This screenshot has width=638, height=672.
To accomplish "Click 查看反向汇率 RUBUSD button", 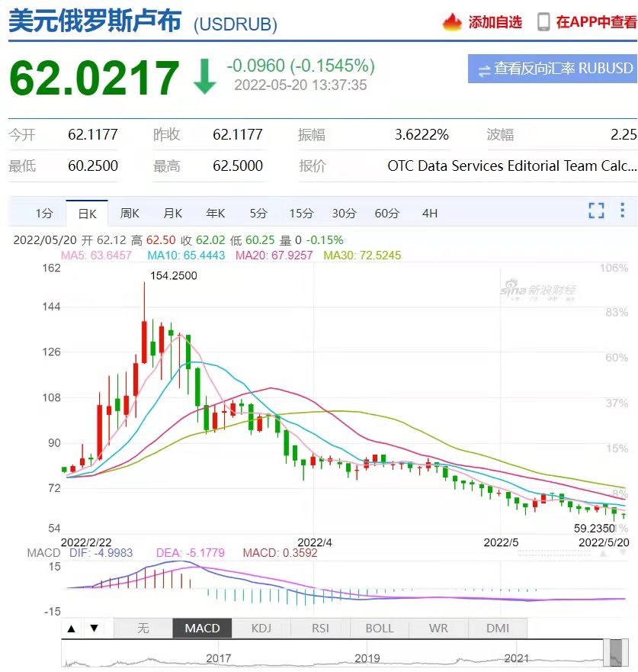I will pos(553,69).
